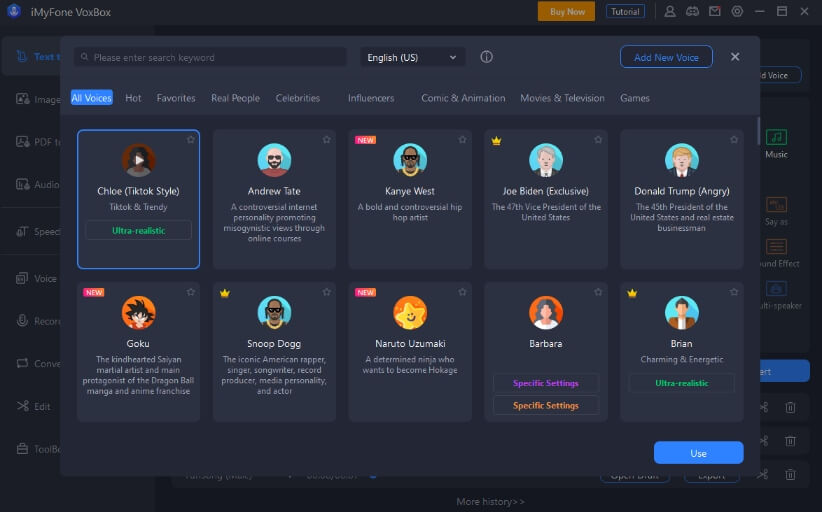This screenshot has width=822, height=512.
Task: Favorite the Kanye West voice star
Action: coord(462,139)
